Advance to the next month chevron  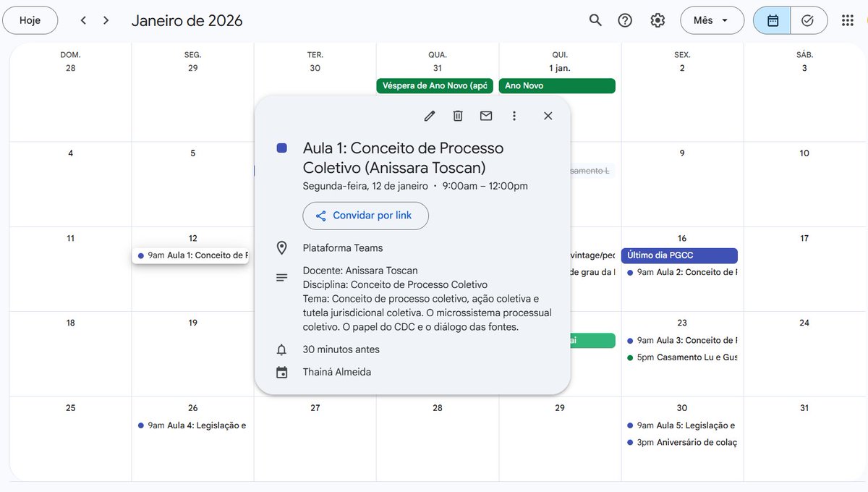click(x=106, y=20)
